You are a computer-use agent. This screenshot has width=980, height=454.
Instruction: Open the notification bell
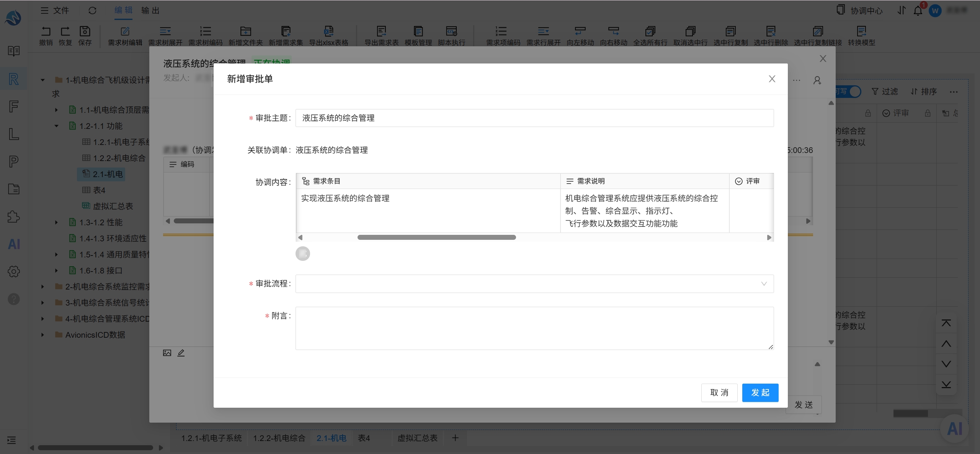[918, 10]
